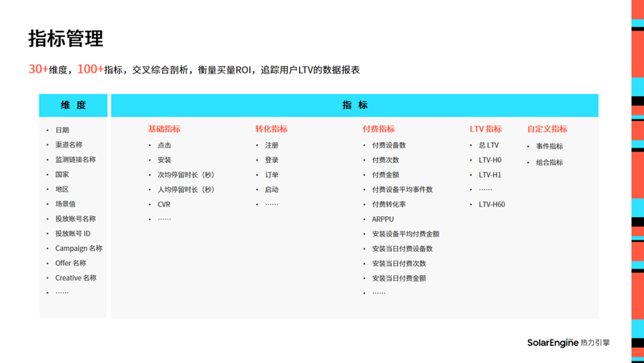The width and height of the screenshot is (644, 363).
Task: Click the 登录 conversion metric
Action: [x=272, y=160]
